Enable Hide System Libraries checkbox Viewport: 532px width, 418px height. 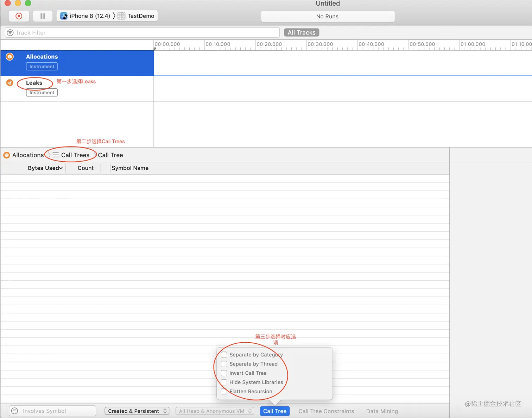coord(224,382)
